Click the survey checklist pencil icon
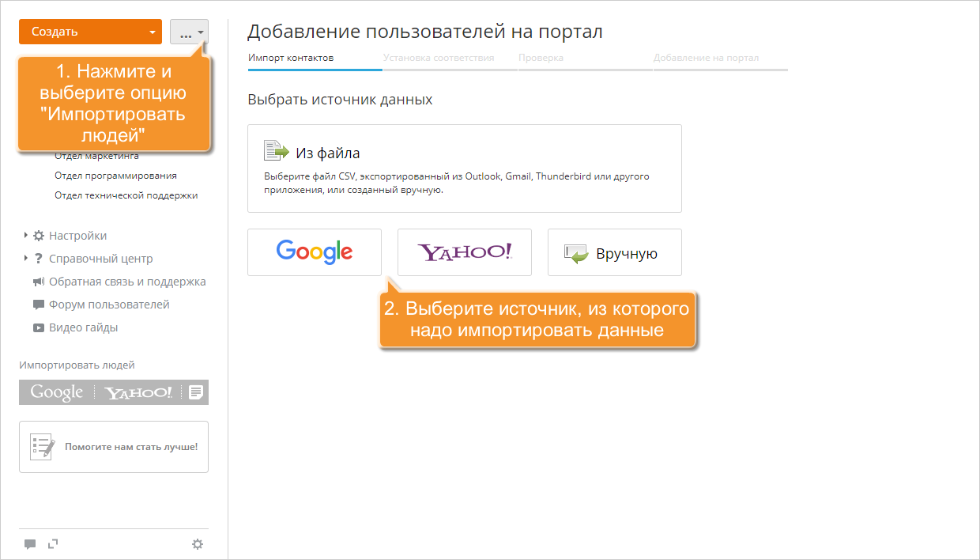The image size is (980, 560). point(43,447)
